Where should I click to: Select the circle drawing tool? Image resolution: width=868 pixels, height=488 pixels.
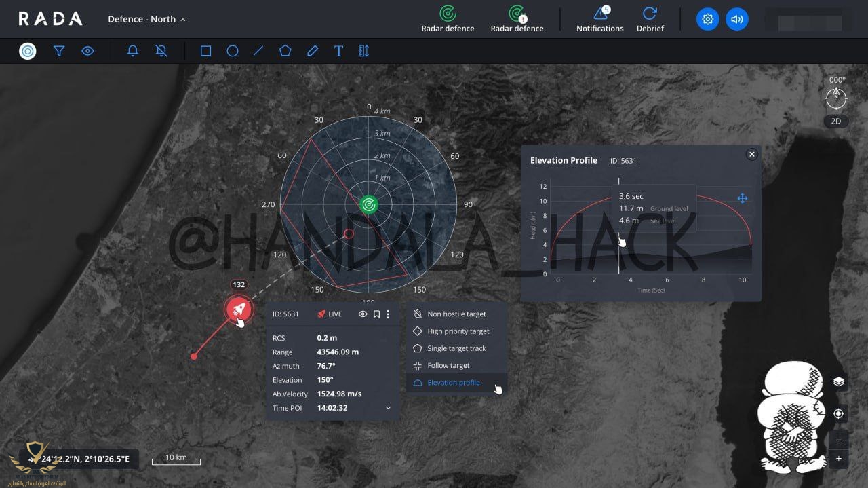232,51
